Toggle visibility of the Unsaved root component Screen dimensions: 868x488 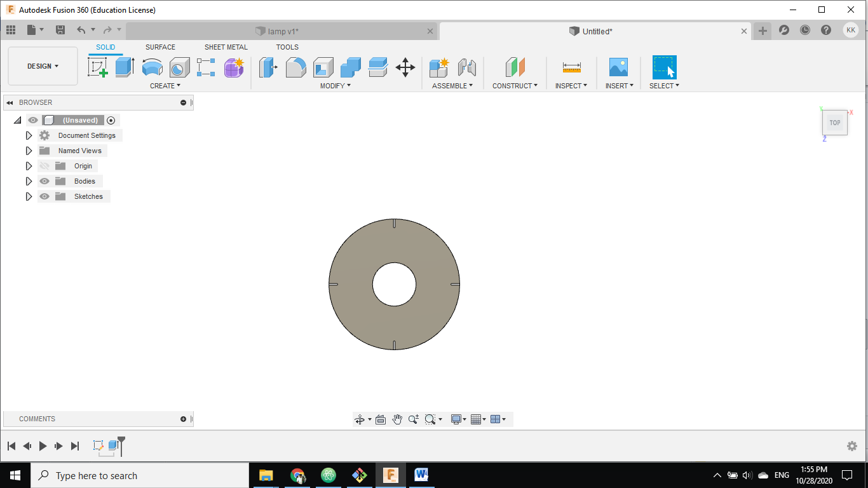33,120
